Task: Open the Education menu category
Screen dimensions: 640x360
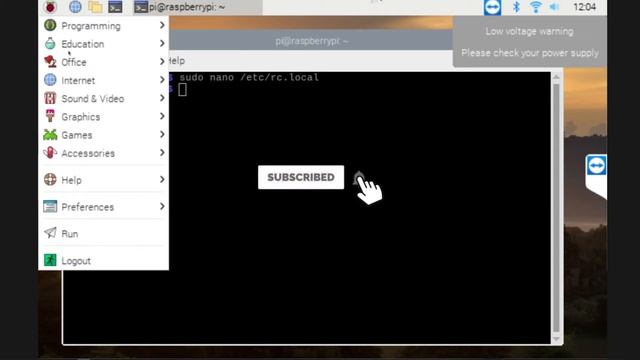Action: coord(104,44)
